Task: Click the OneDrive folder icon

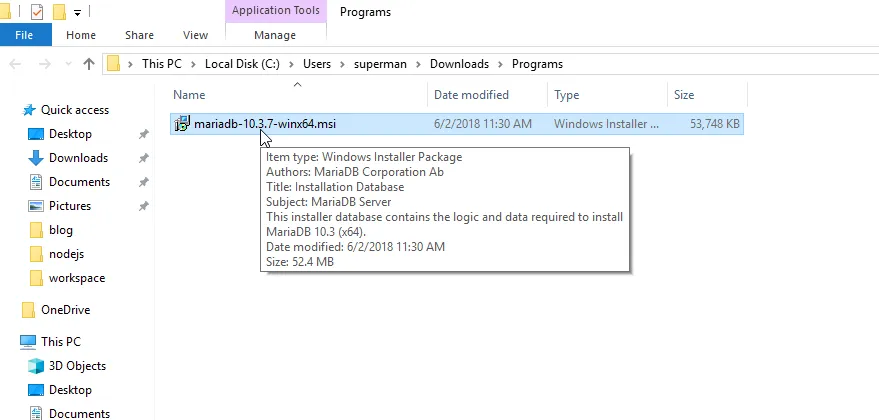Action: pyautogui.click(x=28, y=310)
